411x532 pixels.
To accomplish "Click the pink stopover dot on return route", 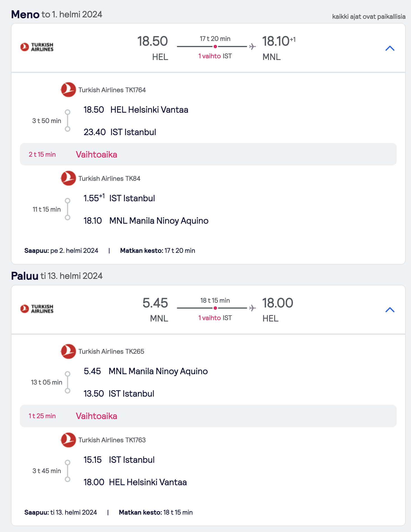I will (x=215, y=308).
